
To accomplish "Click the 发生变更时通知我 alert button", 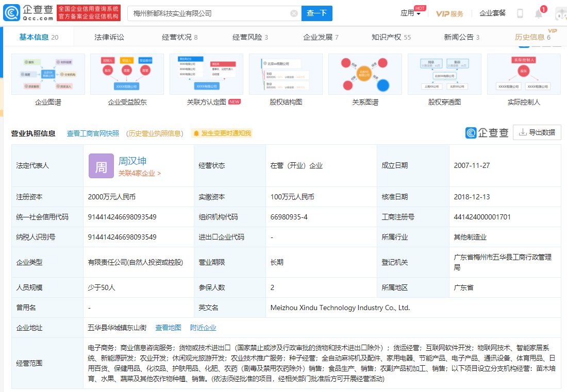I will pos(222,133).
